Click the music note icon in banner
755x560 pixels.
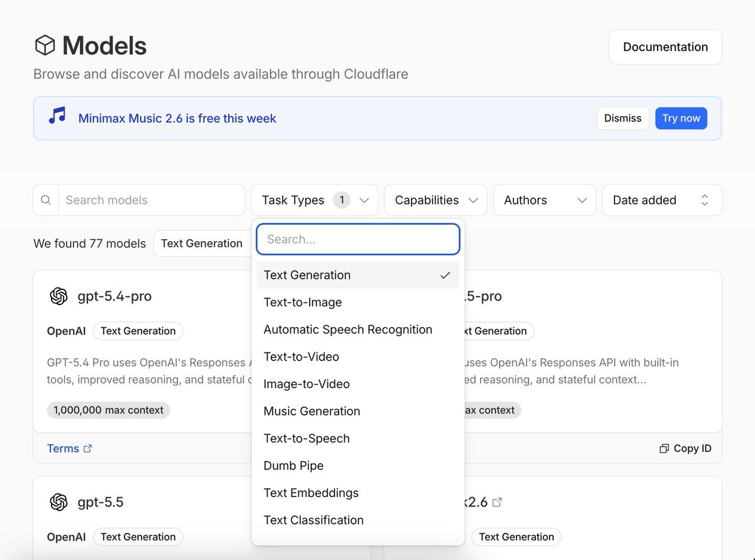[57, 116]
